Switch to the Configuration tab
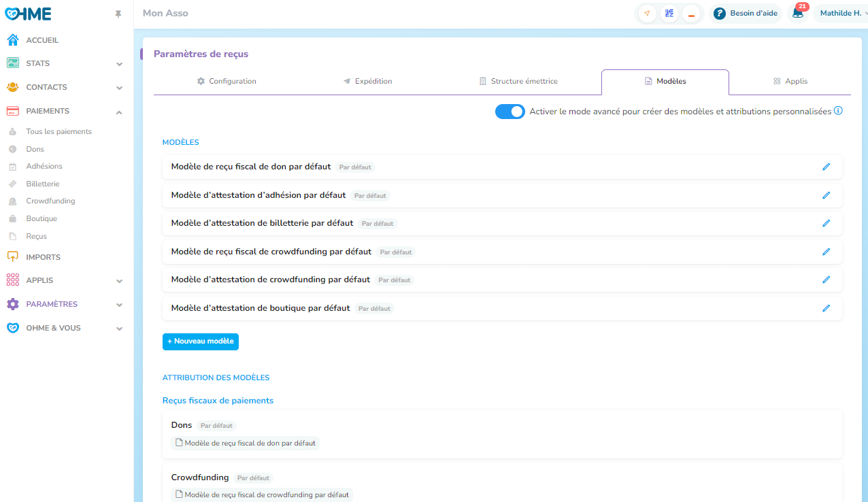This screenshot has width=868, height=502. [x=227, y=81]
